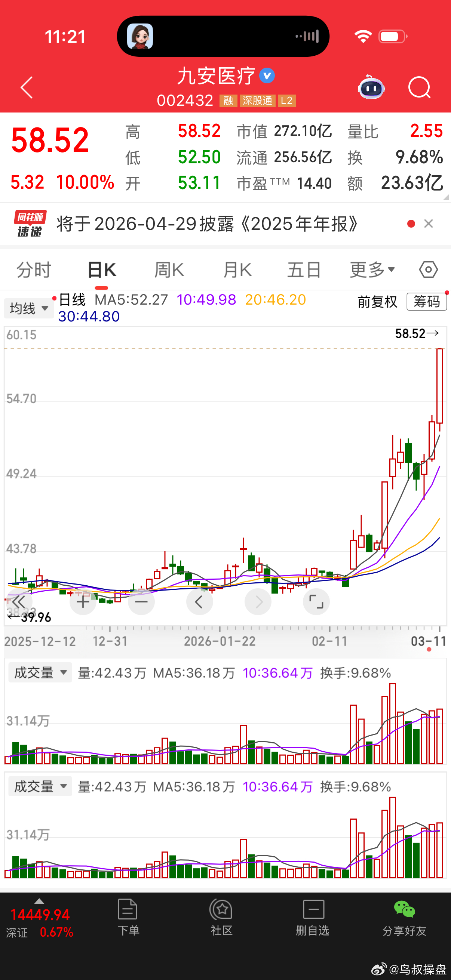Tap the L2 level tag
Viewport: 451px width, 980px height.
tap(286, 101)
